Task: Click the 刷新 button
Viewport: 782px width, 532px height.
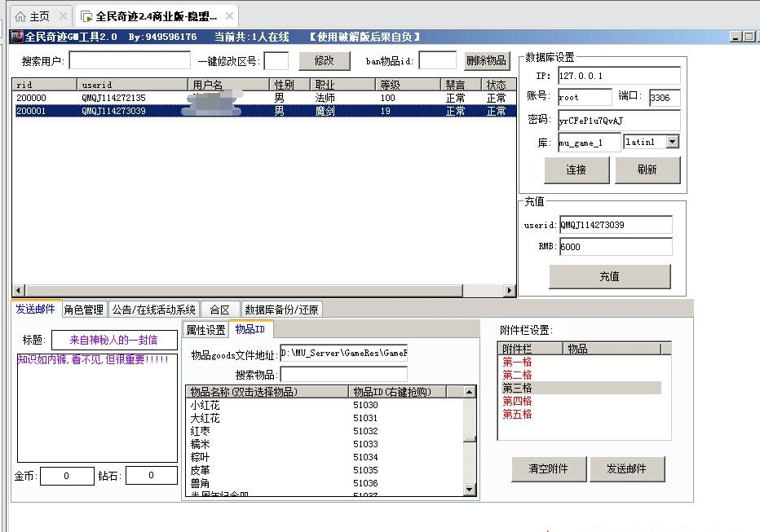Action: click(647, 169)
